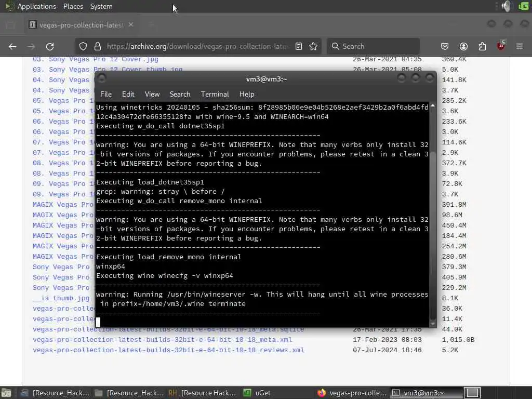
Task: Open the Terminal menu in terminal
Action: 215,95
